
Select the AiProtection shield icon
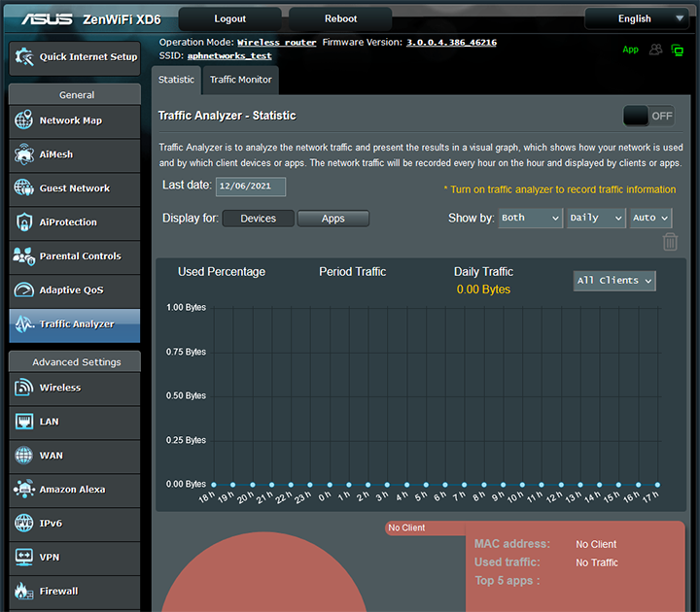(x=24, y=222)
